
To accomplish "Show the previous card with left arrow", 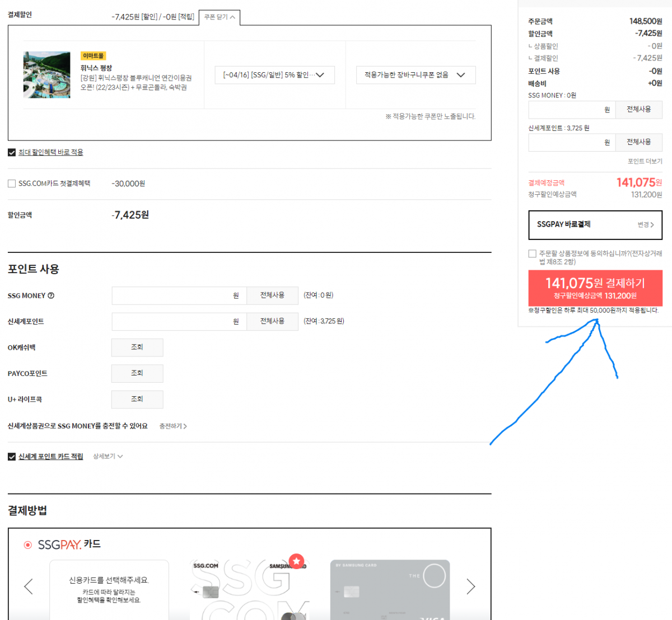I will pyautogui.click(x=29, y=586).
